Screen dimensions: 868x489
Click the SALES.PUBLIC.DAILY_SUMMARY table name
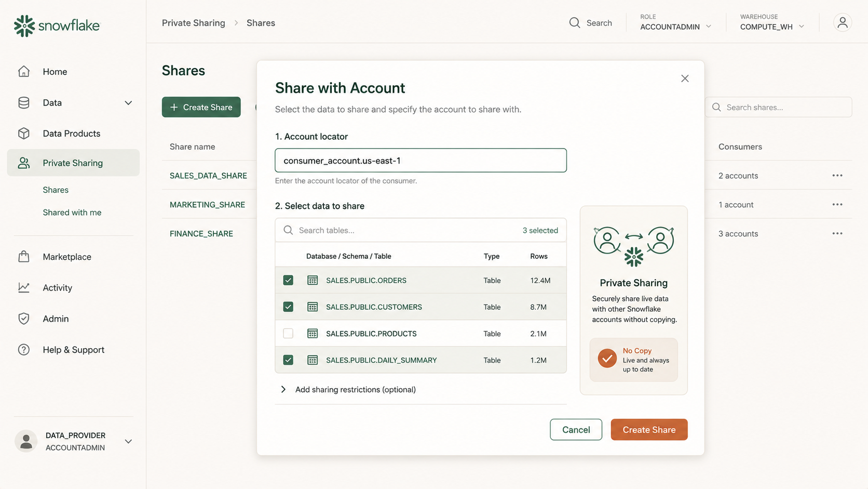coord(382,360)
